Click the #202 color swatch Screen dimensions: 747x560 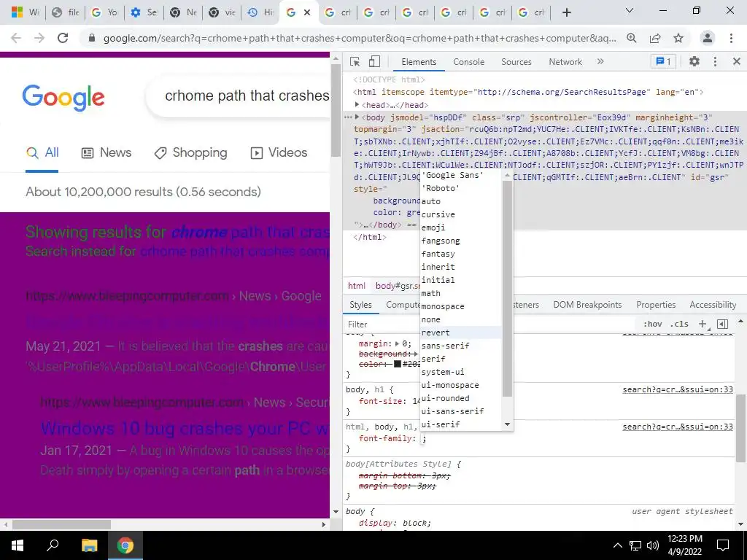pos(398,364)
